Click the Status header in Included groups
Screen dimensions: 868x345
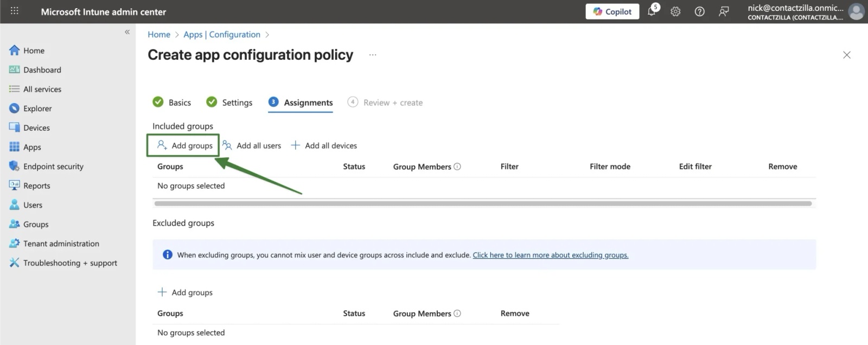pyautogui.click(x=354, y=167)
